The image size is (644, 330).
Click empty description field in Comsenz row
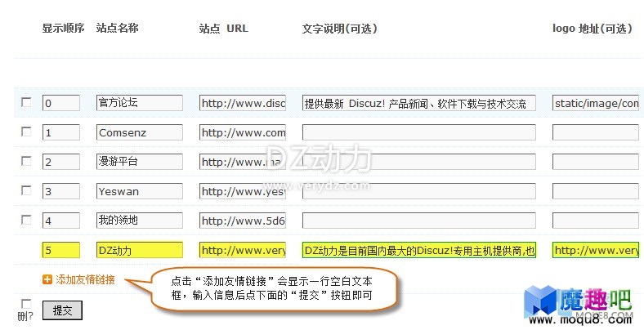pos(419,132)
